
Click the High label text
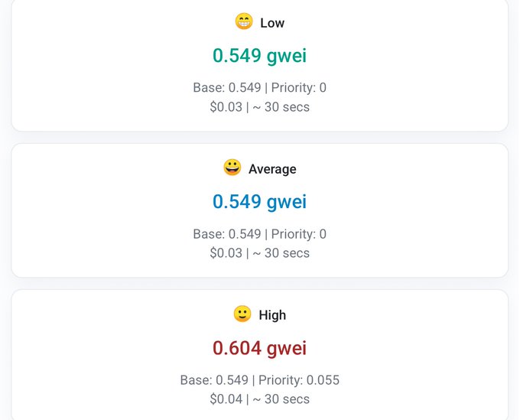[x=272, y=315]
